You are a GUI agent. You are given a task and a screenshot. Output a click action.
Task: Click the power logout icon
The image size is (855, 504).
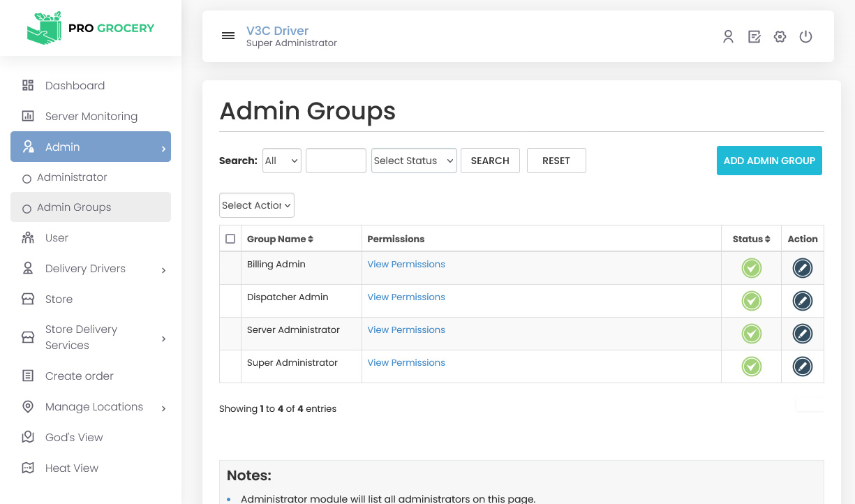(x=805, y=37)
